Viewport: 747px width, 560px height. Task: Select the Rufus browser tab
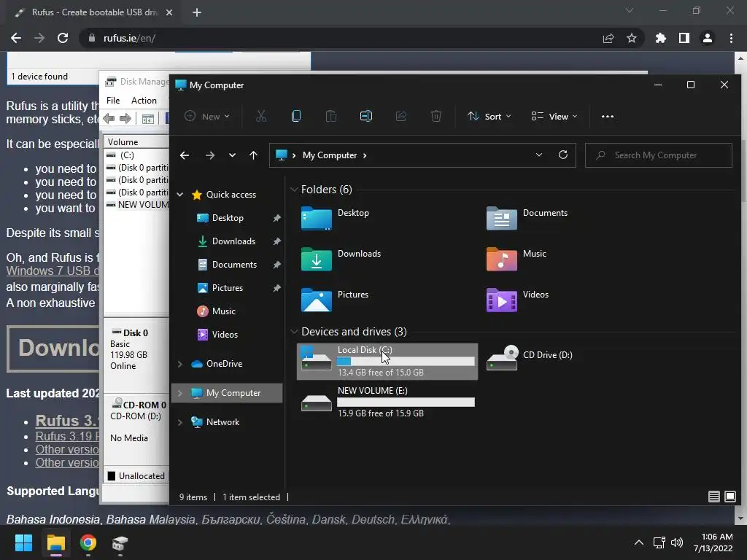coord(93,12)
